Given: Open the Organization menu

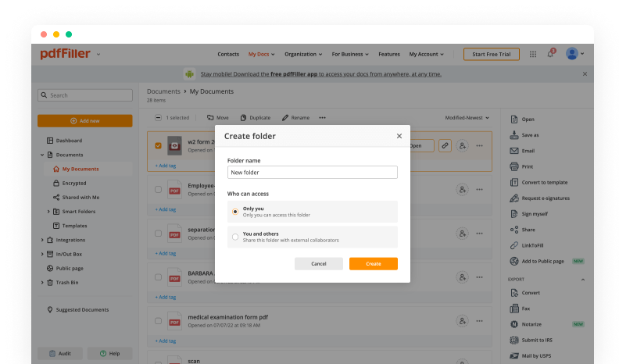Looking at the screenshot, I should [302, 55].
